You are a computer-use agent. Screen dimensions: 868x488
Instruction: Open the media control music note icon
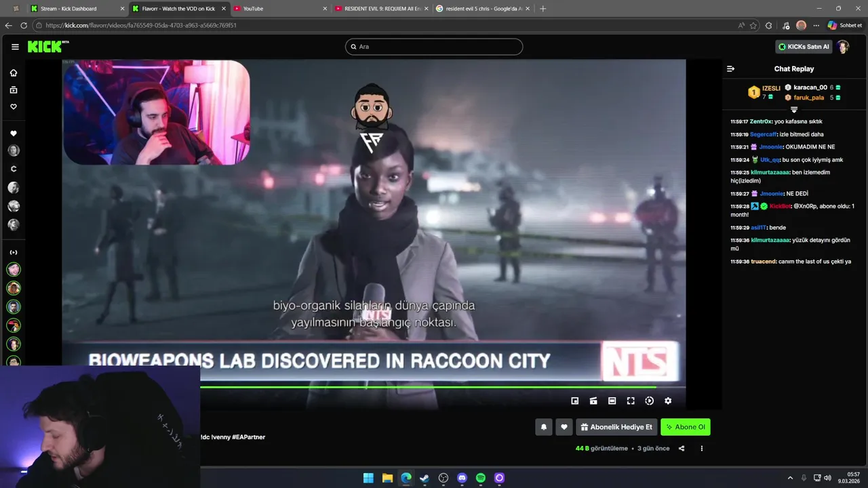(x=785, y=25)
